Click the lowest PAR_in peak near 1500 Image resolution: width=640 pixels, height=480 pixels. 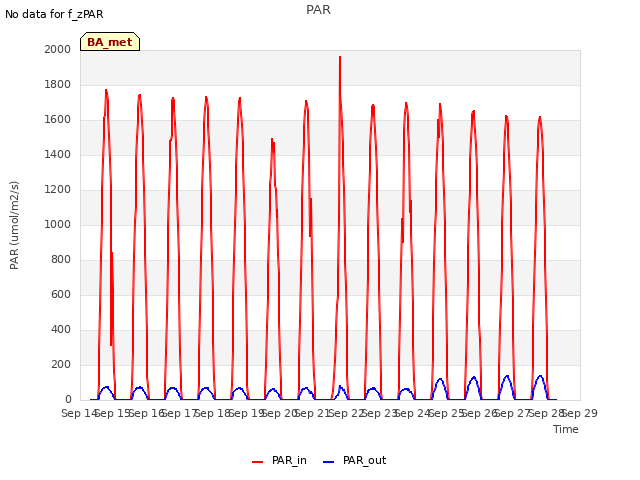tap(272, 140)
